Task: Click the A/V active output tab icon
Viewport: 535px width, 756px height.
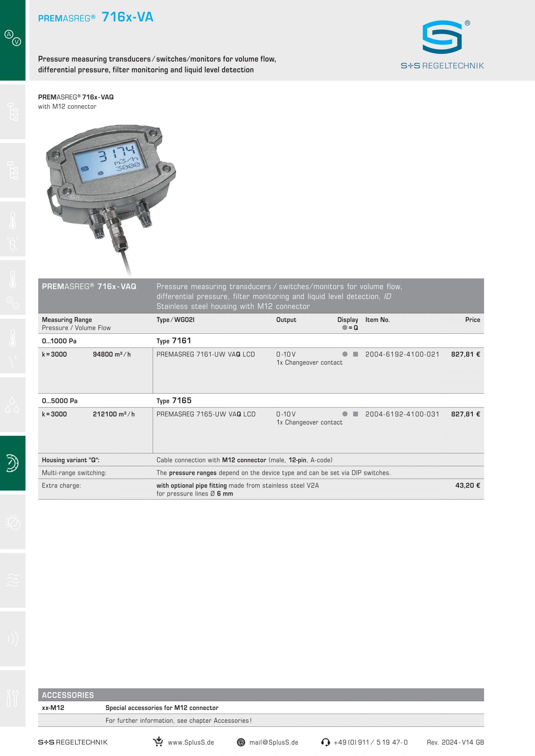Action: 13,38
